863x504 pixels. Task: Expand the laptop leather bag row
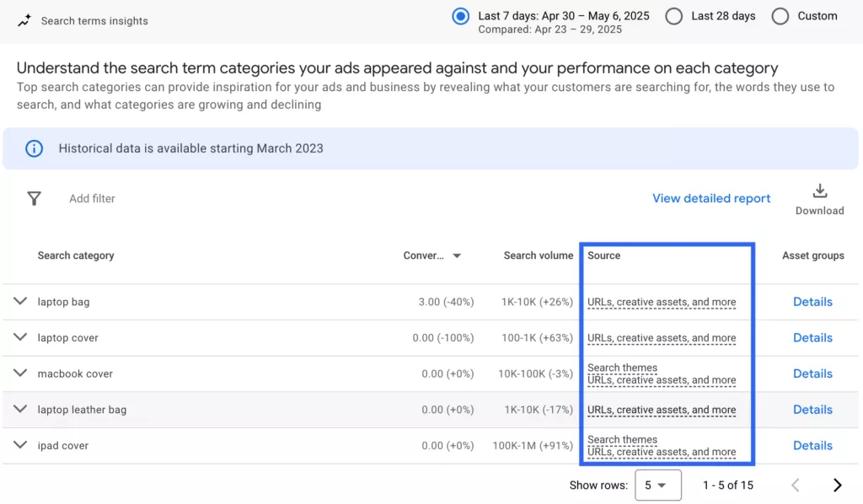click(x=20, y=409)
